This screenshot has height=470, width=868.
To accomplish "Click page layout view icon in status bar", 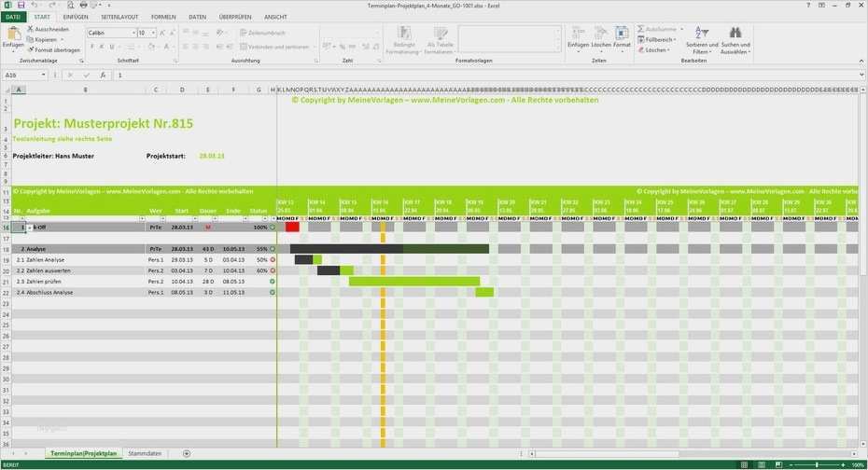I will [x=762, y=465].
